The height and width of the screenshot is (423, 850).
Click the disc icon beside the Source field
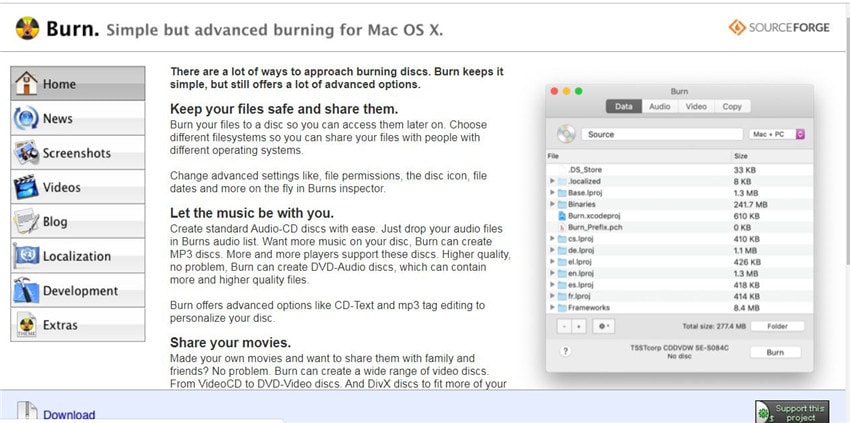[566, 134]
